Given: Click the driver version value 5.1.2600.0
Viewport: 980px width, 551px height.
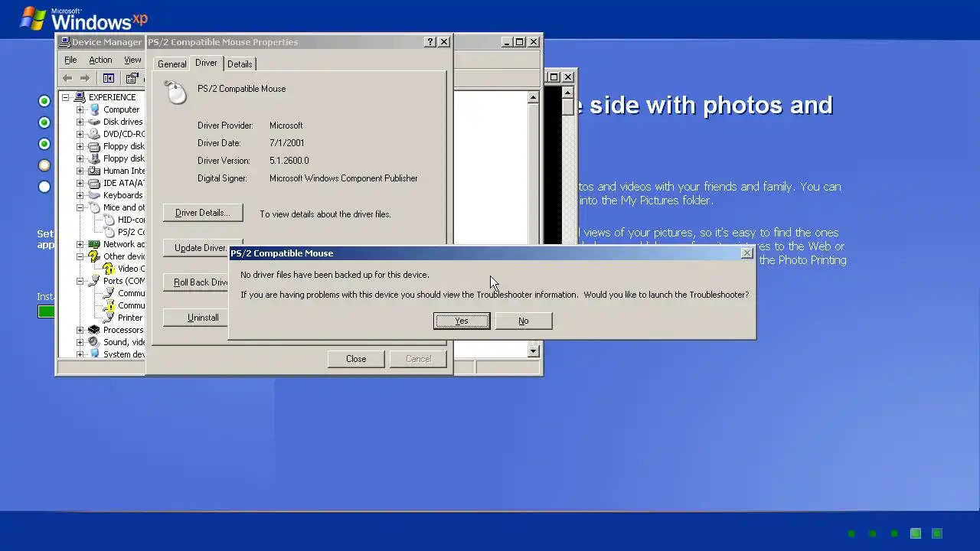Looking at the screenshot, I should 289,161.
